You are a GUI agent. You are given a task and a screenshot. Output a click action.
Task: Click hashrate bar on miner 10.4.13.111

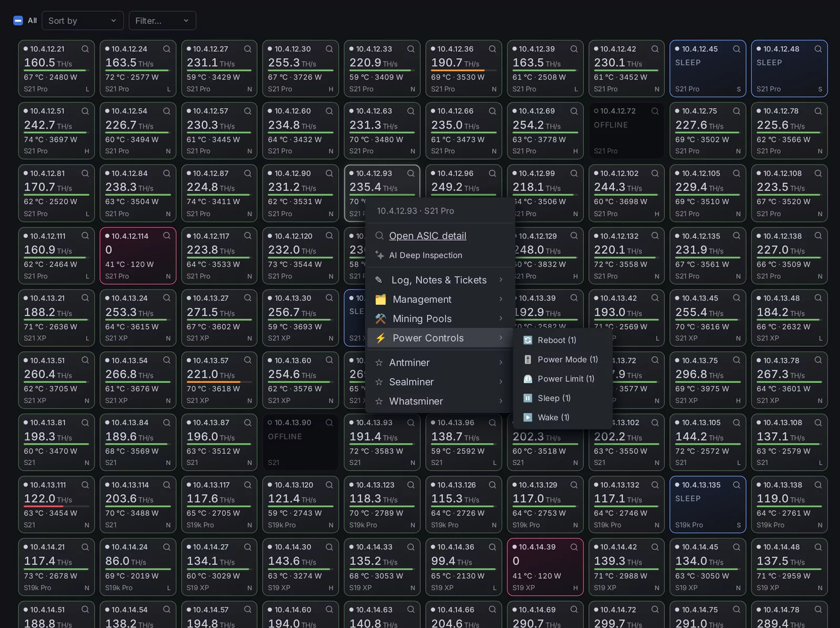(x=56, y=506)
